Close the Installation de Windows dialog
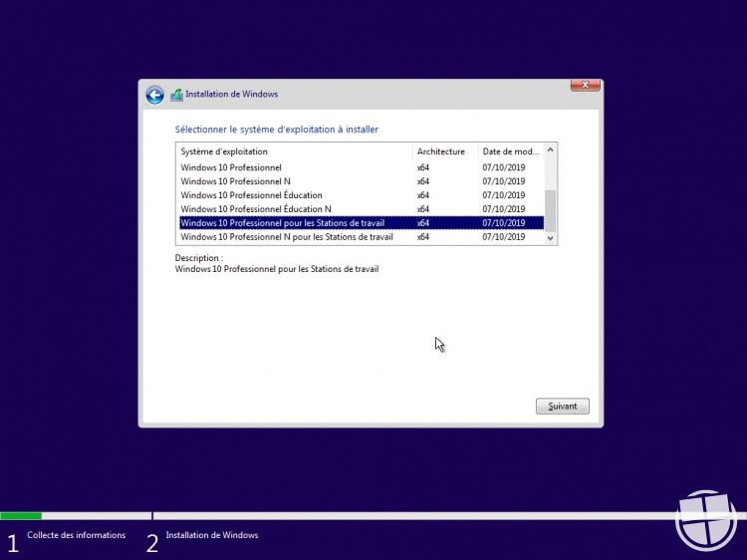The height and width of the screenshot is (560, 747). (x=585, y=85)
